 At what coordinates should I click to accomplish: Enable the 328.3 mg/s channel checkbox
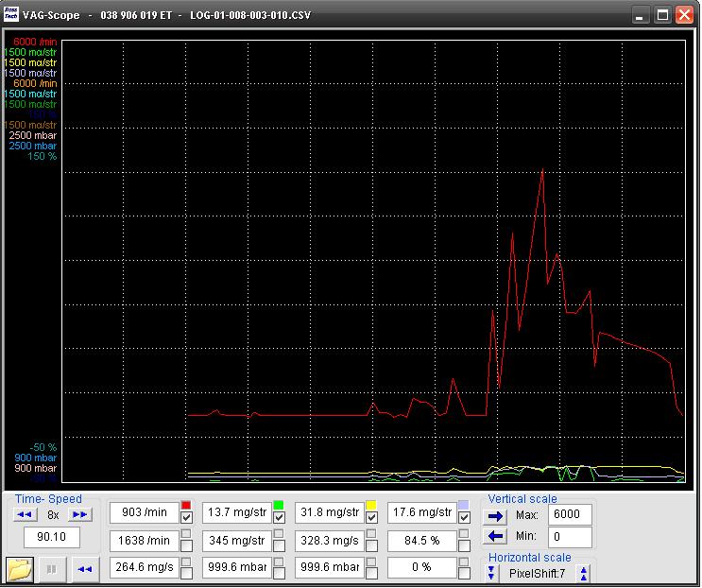(x=371, y=545)
